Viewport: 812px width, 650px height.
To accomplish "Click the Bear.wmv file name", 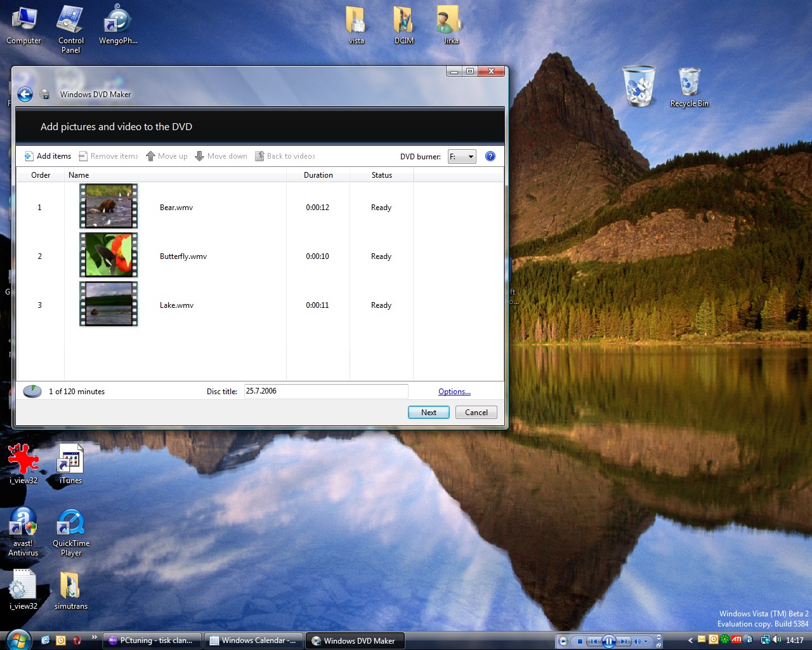I will (176, 208).
